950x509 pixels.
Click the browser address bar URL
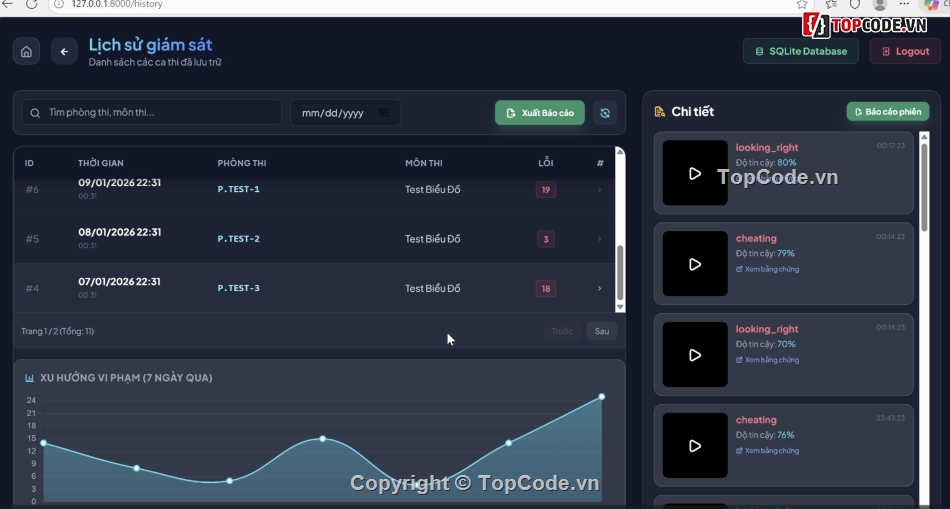(117, 4)
